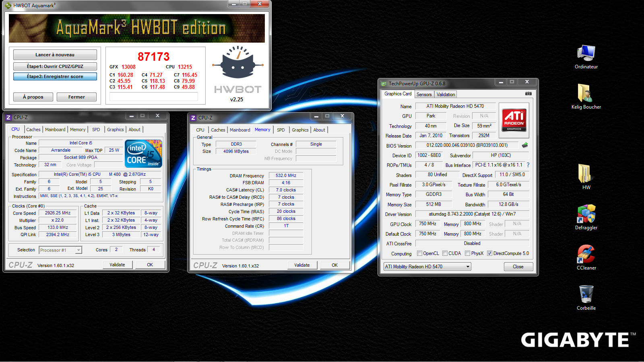644x362 pixels.
Task: Click Étape2: Enregistrer score button
Action: coord(55,76)
